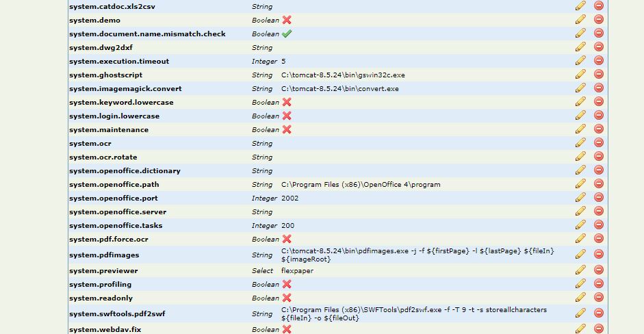Image resolution: width=644 pixels, height=334 pixels.
Task: Open editor for system.execution.timeout
Action: click(580, 60)
